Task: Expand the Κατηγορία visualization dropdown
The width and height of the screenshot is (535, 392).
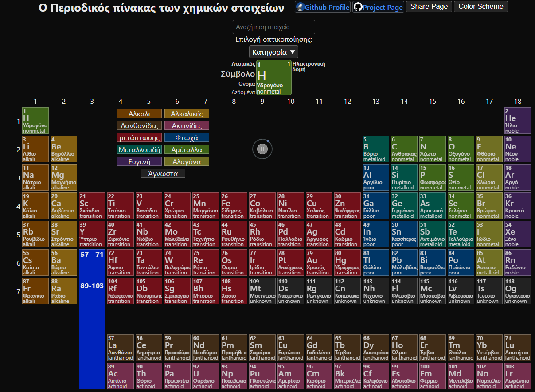Action: click(273, 52)
